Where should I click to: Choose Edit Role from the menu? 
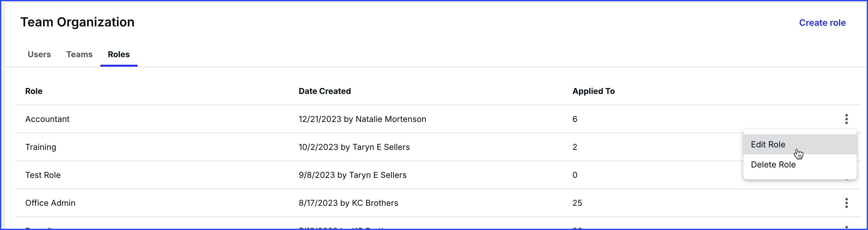768,144
